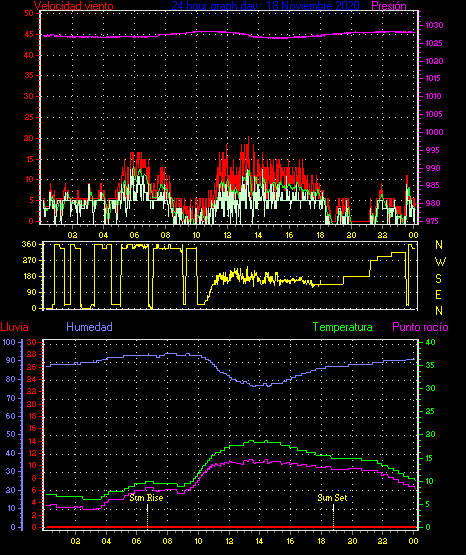Click the E compass direction label
466x555 pixels.
click(x=438, y=295)
